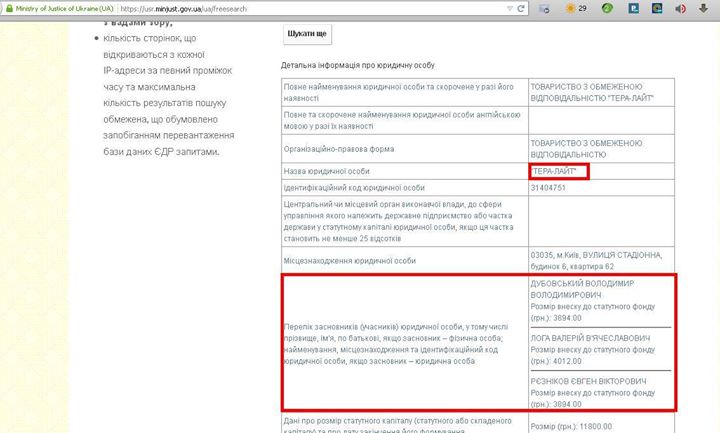Image resolution: width=720 pixels, height=433 pixels.
Task: Select statutory capital 'Розмір (грн.): 11800.00'
Action: click(571, 427)
